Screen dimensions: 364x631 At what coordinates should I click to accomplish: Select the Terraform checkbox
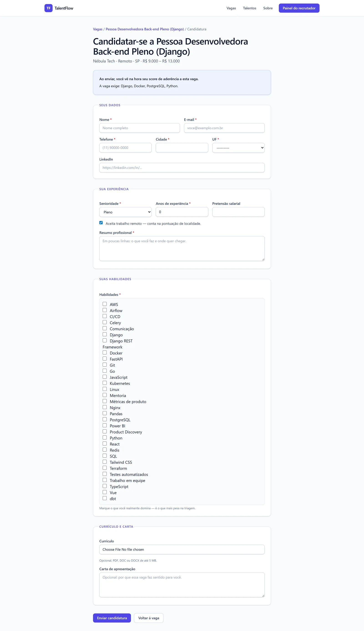[105, 468]
